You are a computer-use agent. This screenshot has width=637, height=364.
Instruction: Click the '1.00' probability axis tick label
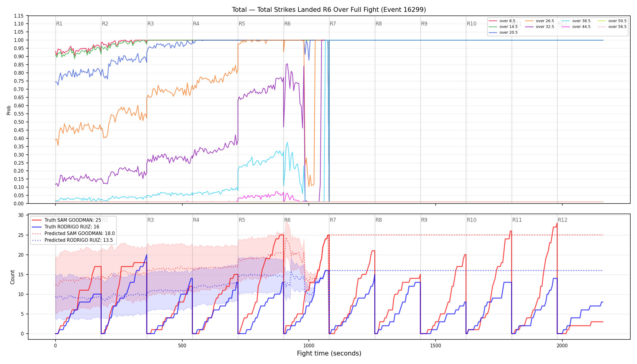pyautogui.click(x=19, y=40)
